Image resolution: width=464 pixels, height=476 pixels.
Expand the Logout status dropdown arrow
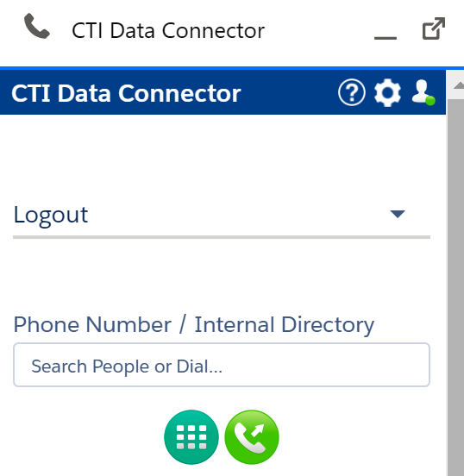[x=398, y=214]
